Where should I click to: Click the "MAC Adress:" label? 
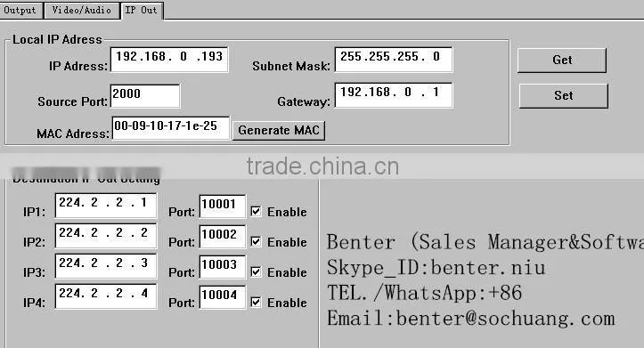click(x=73, y=134)
